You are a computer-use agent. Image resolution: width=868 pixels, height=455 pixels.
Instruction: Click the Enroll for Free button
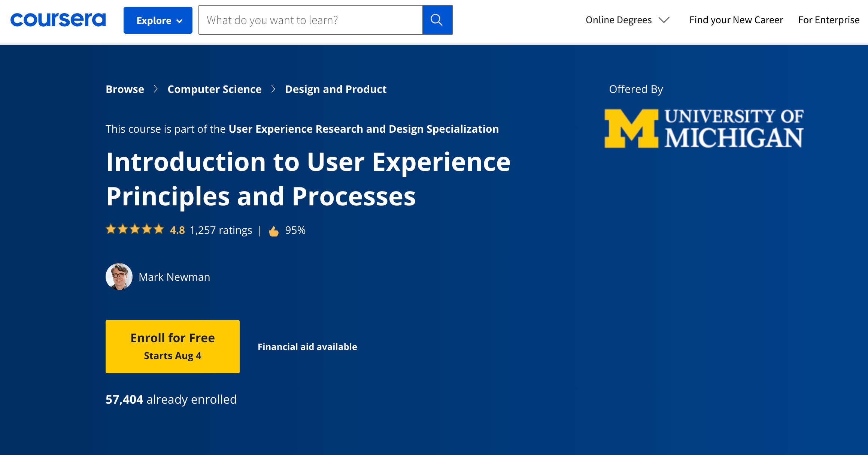(x=172, y=346)
